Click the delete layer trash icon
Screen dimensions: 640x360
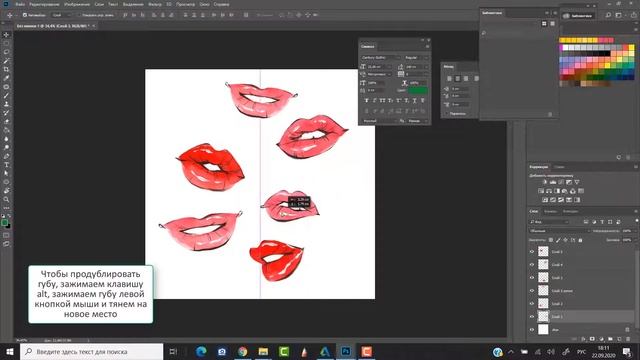coord(628,339)
